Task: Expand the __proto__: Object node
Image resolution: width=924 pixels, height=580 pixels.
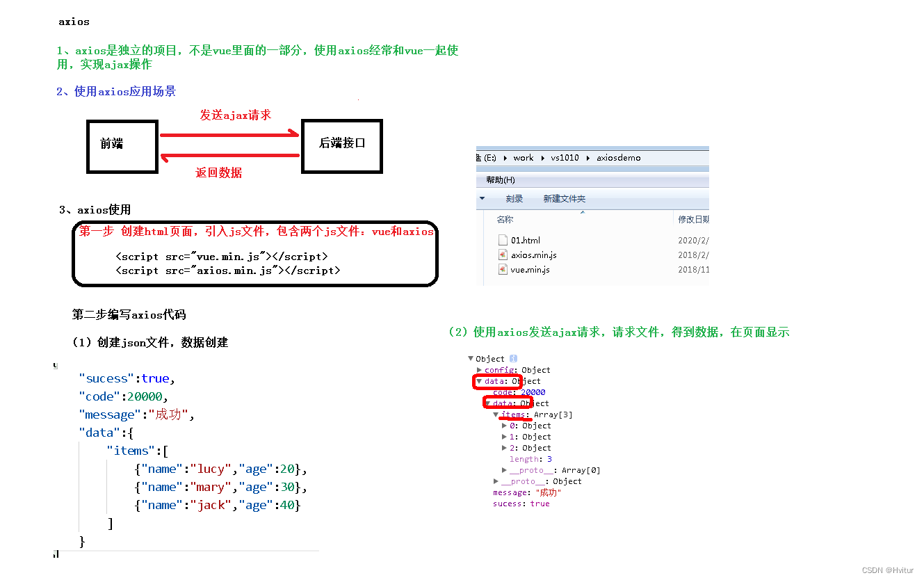Action: coord(496,481)
